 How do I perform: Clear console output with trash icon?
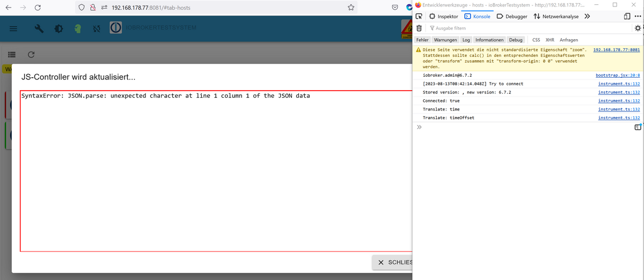click(x=420, y=28)
